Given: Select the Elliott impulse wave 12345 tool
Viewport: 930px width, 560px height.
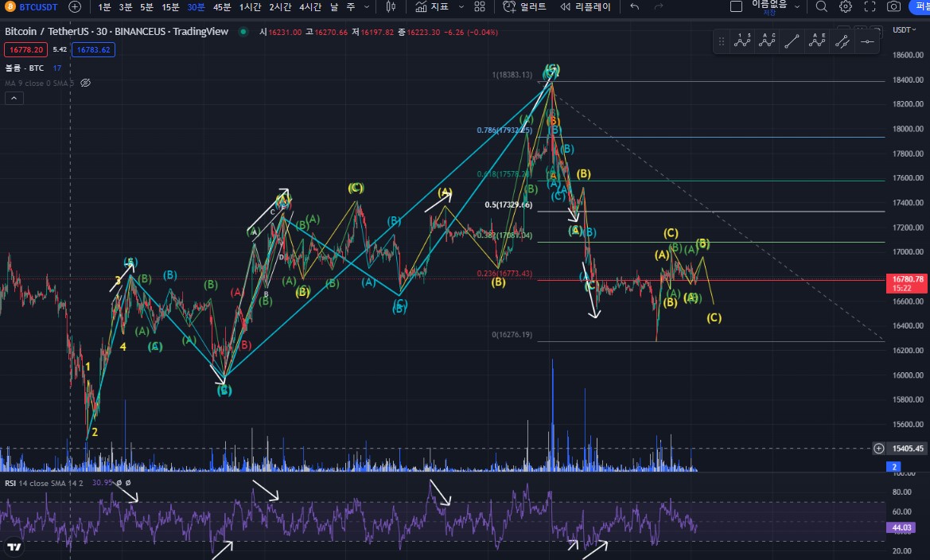Looking at the screenshot, I should click(x=742, y=41).
